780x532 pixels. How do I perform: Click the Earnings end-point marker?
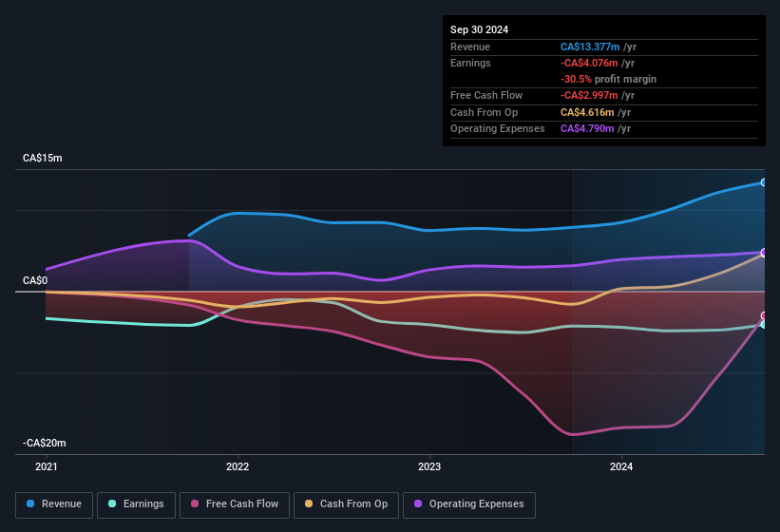point(764,324)
